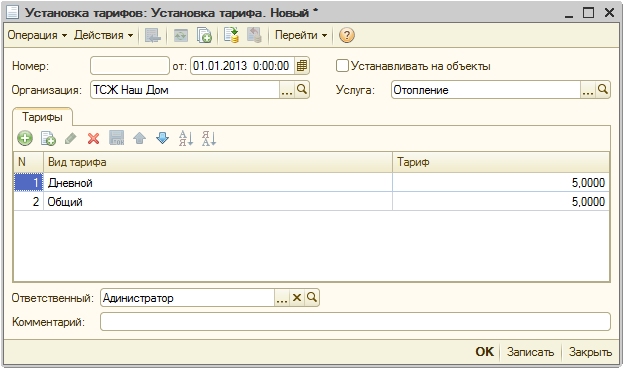This screenshot has width=623, height=368.
Task: Click the finish editing icon in table toolbar
Action: tap(117, 138)
